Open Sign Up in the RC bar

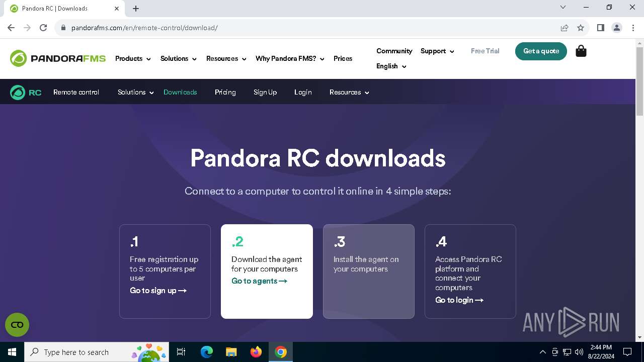pyautogui.click(x=265, y=92)
